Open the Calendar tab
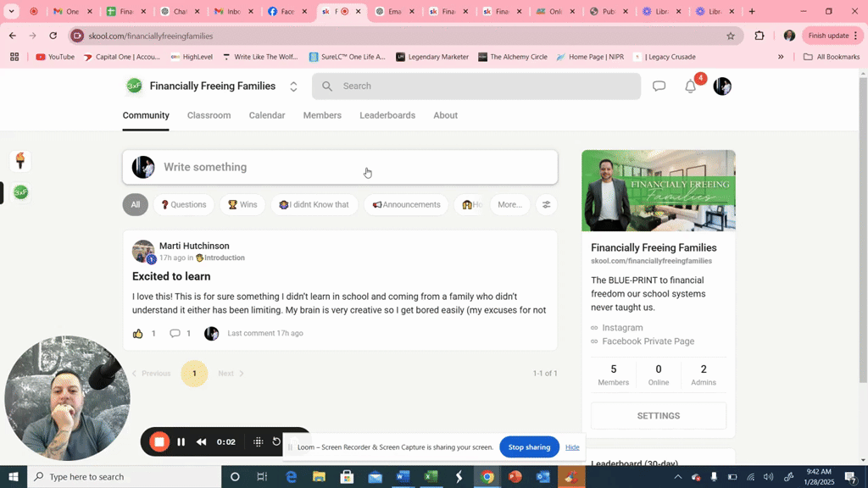Viewport: 868px width, 488px height. (267, 115)
